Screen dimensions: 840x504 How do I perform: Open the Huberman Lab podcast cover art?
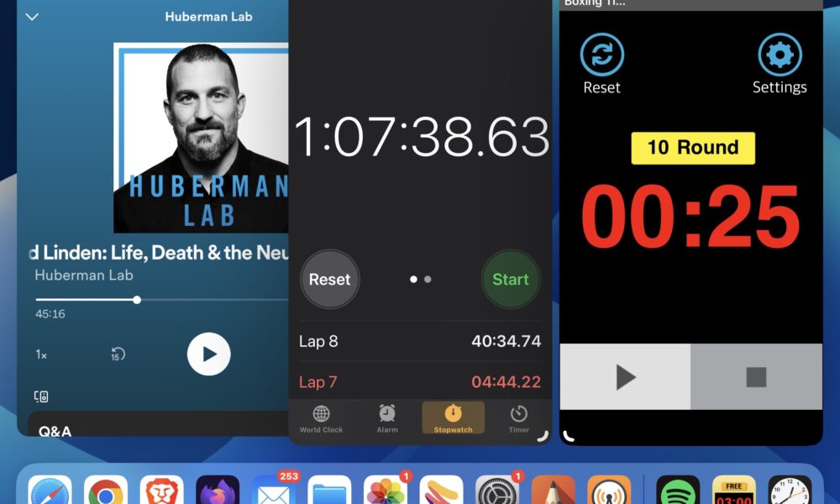pos(201,138)
